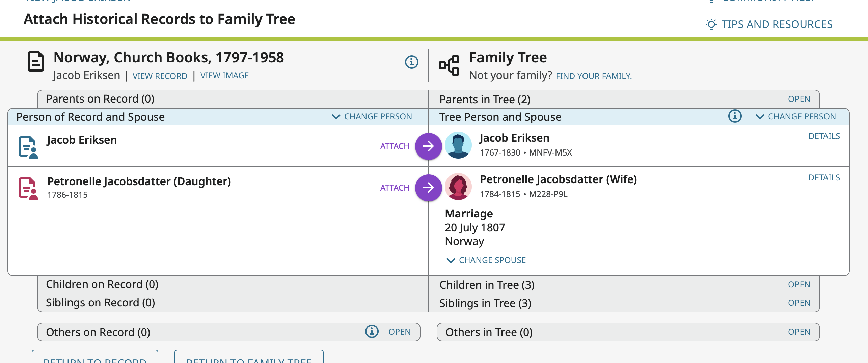Click the purple attach arrow for Petronelle Jacobsdatter
Image resolution: width=868 pixels, height=363 pixels.
coord(428,188)
